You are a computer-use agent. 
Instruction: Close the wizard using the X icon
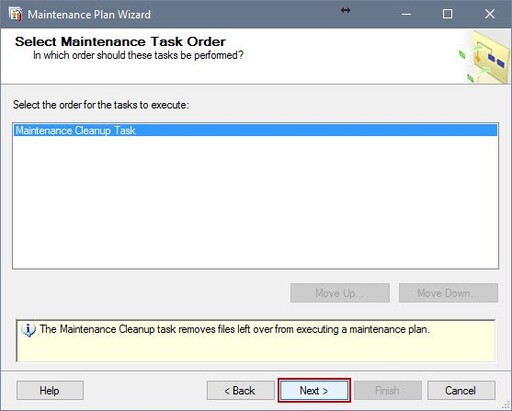(490, 14)
